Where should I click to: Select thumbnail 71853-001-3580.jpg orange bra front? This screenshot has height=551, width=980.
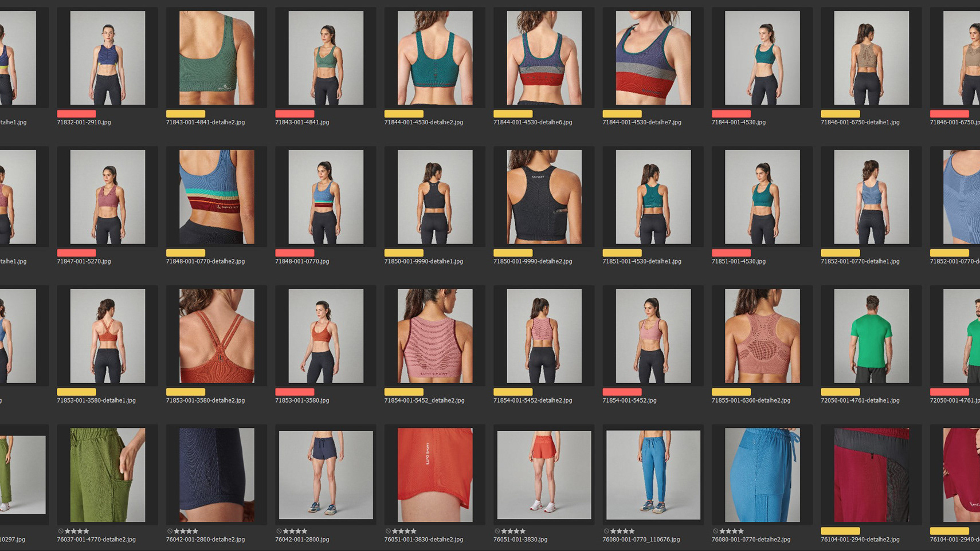[x=326, y=336]
